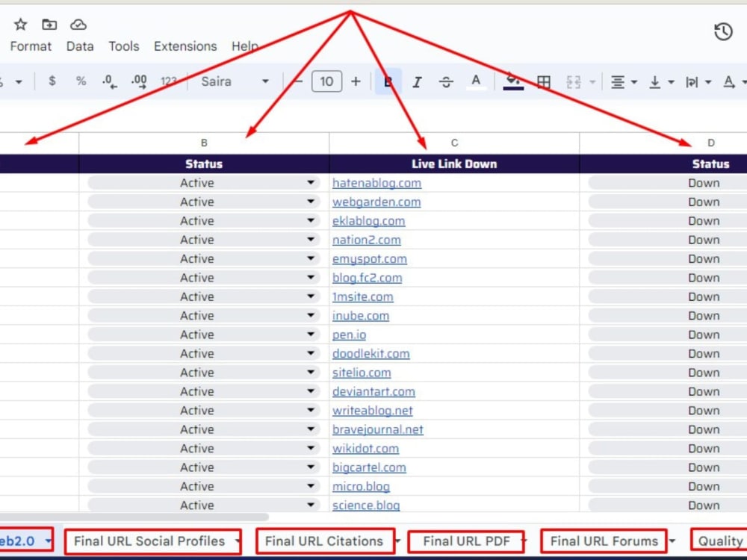Expand Active dropdown in writeablog.net row
Image resolution: width=747 pixels, height=560 pixels.
click(311, 411)
